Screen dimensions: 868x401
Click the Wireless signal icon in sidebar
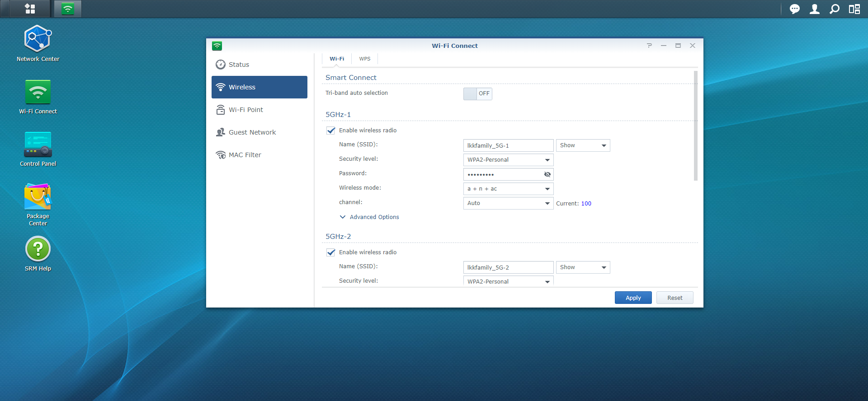(221, 87)
